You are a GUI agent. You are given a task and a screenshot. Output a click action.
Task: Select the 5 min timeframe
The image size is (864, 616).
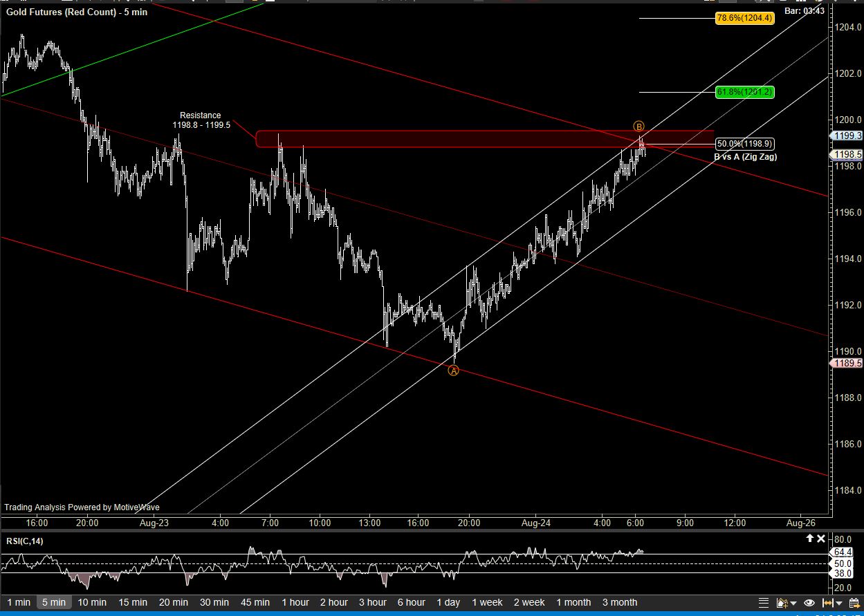coord(54,602)
